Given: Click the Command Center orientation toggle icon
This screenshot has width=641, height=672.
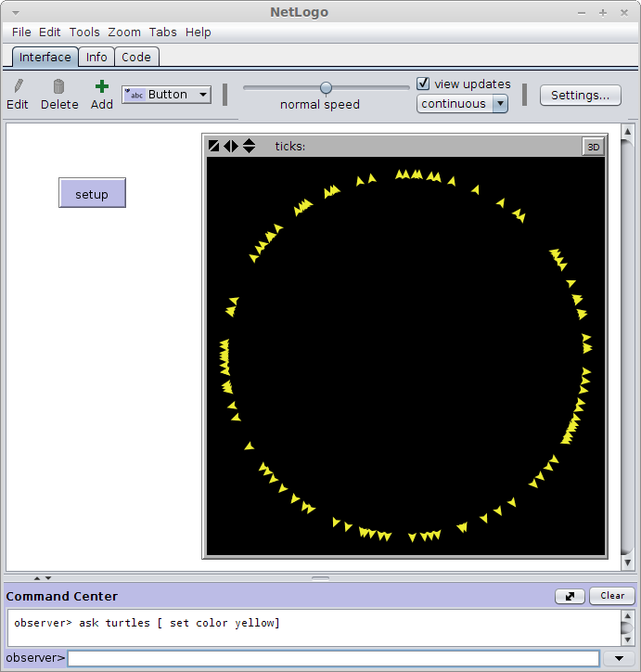Looking at the screenshot, I should pyautogui.click(x=570, y=596).
